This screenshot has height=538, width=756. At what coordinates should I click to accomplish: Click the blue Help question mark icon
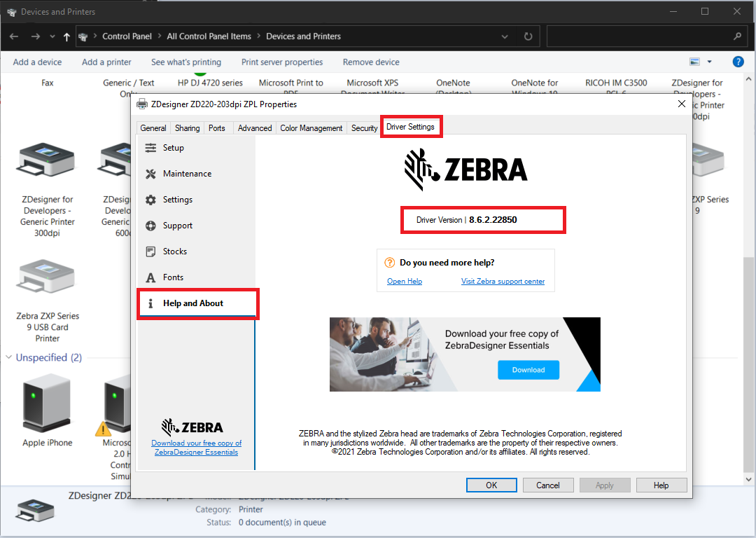738,62
